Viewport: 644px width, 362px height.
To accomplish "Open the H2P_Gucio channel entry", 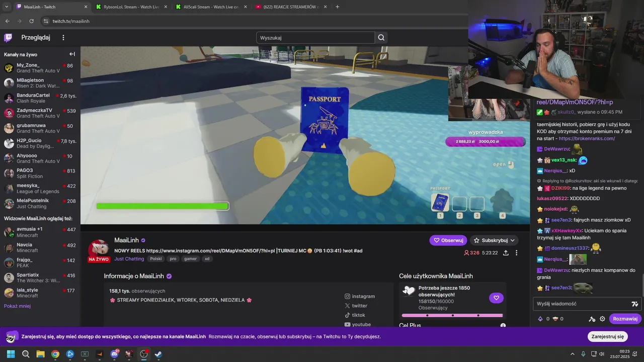I will point(40,143).
